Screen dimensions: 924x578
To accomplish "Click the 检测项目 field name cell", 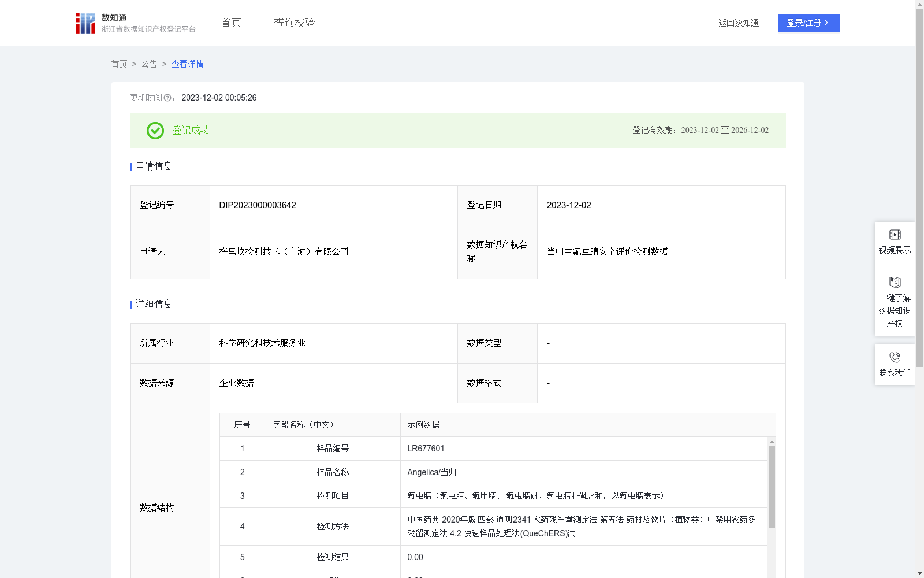I will [333, 496].
